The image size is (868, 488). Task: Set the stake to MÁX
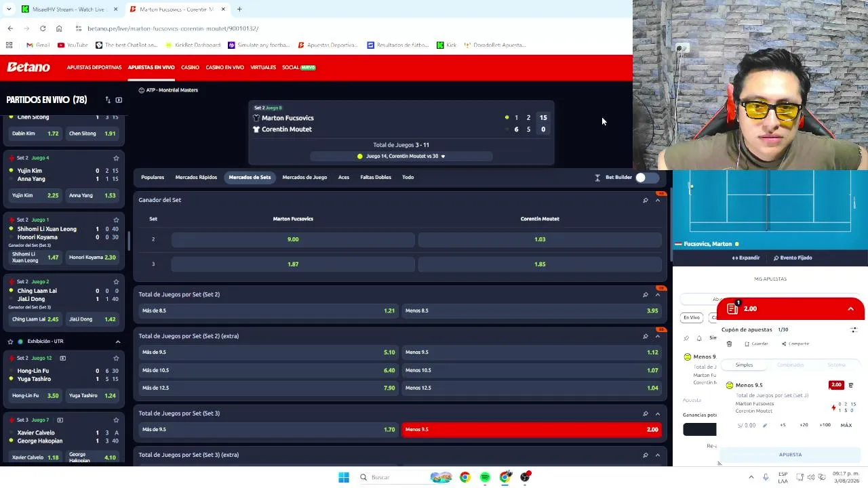point(846,426)
